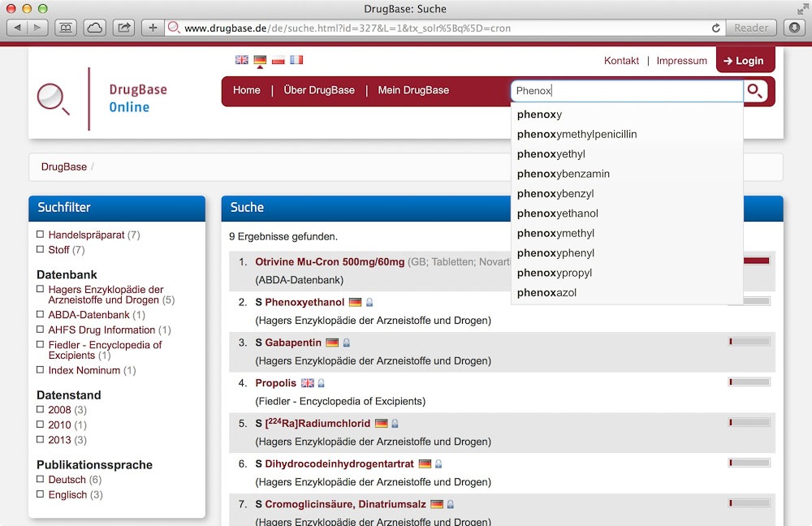Screen dimensions: 812x526
Task: Click the plus add bookmark button
Action: (x=153, y=28)
